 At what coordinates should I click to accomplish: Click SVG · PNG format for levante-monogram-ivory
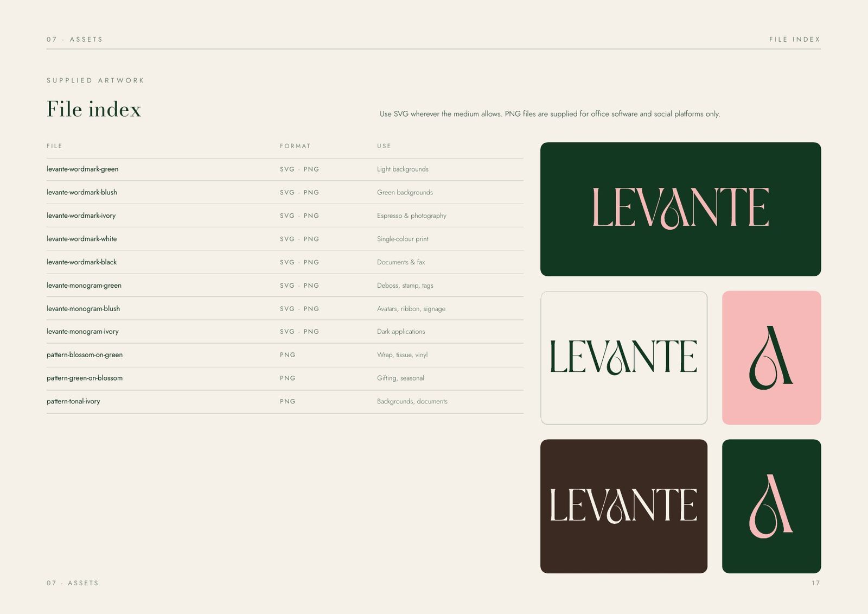coord(299,332)
